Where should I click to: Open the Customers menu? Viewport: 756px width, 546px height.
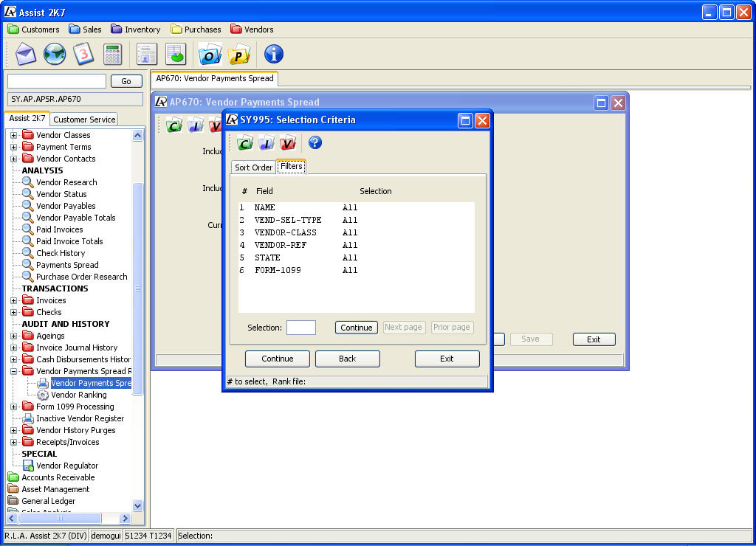pyautogui.click(x=34, y=30)
